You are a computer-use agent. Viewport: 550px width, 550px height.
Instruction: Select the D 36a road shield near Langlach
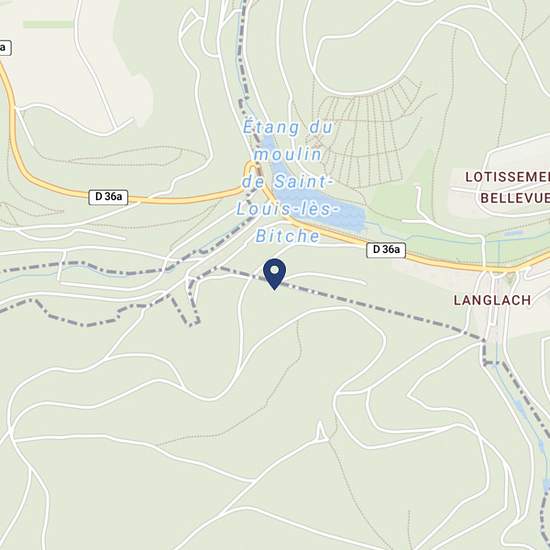click(386, 250)
